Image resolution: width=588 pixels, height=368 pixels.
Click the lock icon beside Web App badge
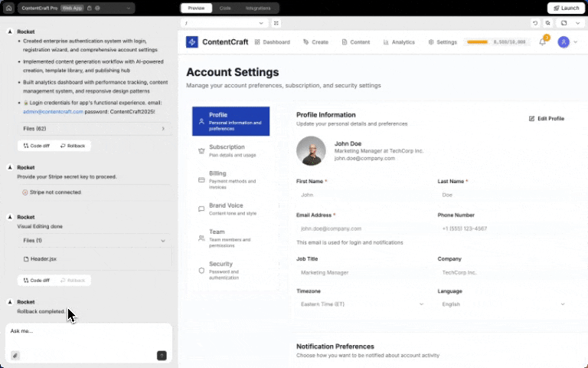coord(90,8)
